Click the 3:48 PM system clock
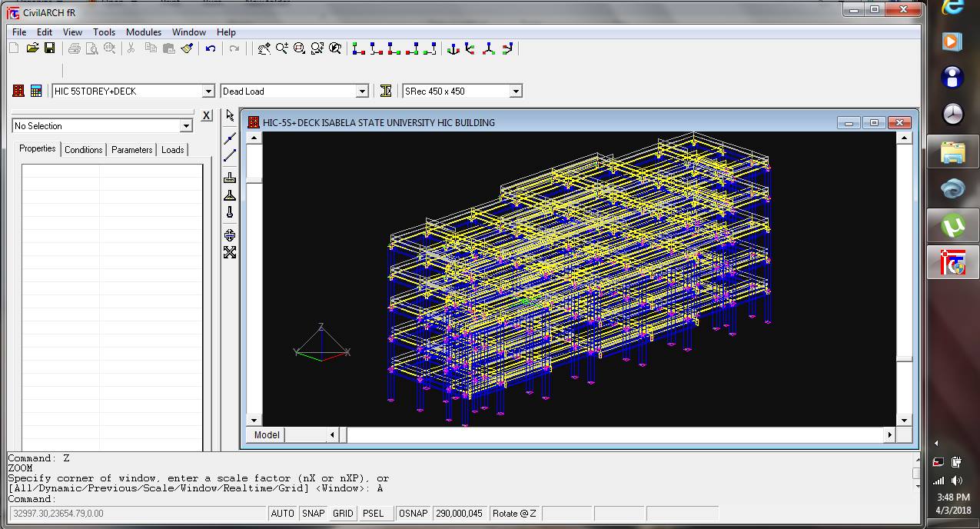980x529 pixels. (x=953, y=497)
